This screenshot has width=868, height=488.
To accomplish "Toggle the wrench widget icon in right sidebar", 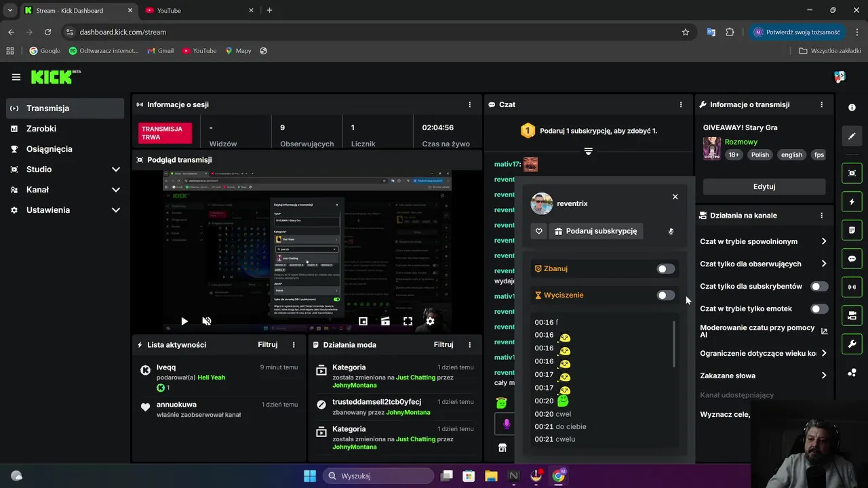I will click(x=852, y=344).
